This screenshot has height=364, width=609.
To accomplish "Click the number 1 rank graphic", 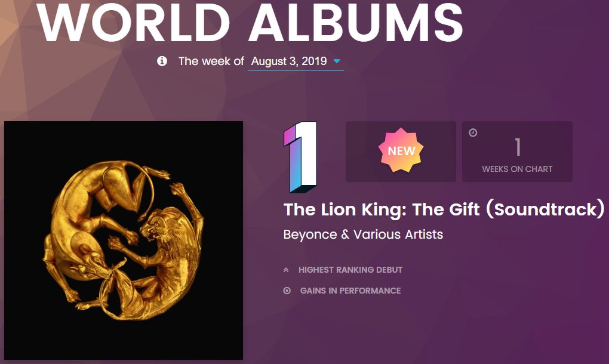I will coord(300,157).
